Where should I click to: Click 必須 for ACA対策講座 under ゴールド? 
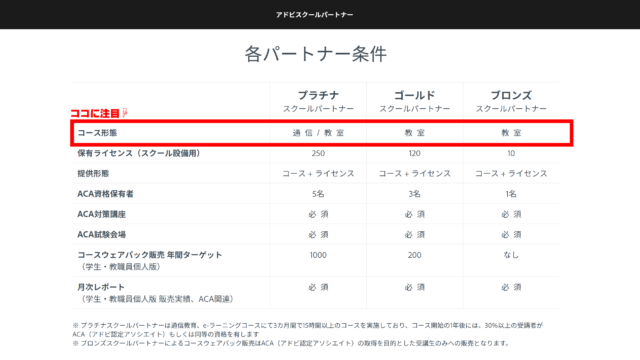point(415,214)
